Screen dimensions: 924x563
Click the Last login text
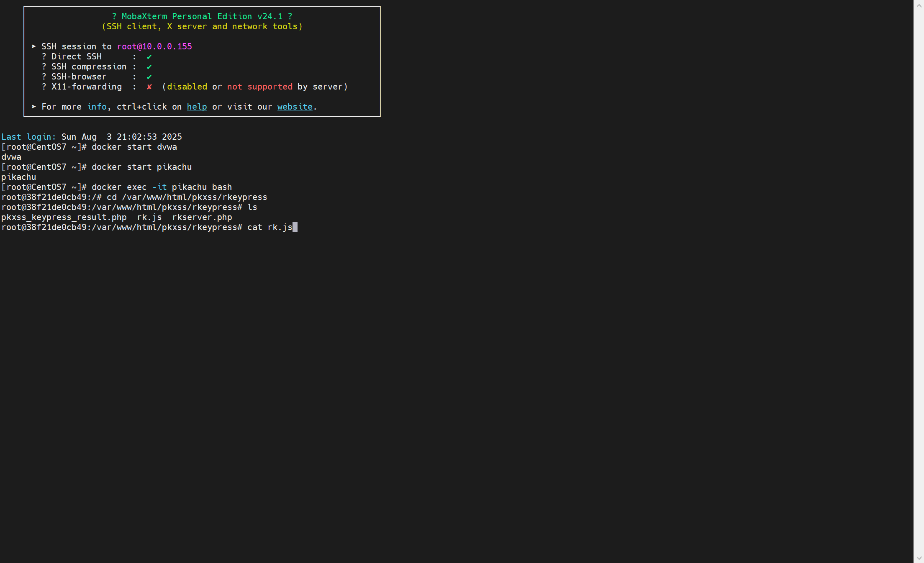[x=28, y=137]
